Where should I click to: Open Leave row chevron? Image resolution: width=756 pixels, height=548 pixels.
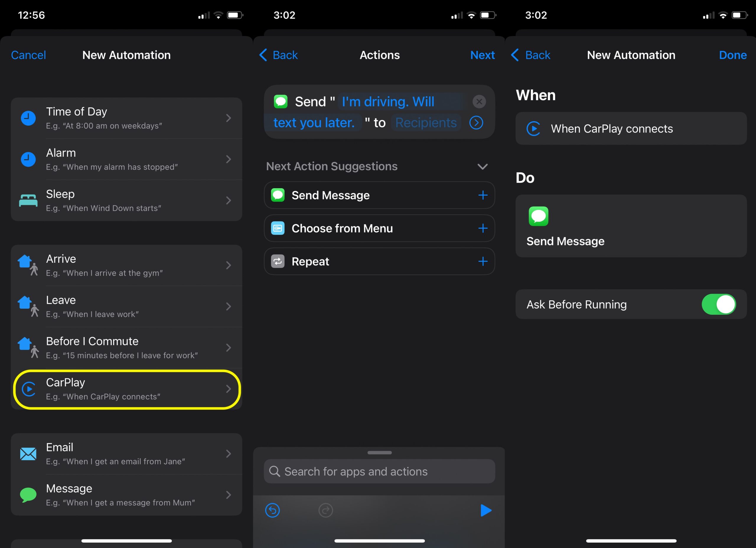pyautogui.click(x=228, y=306)
